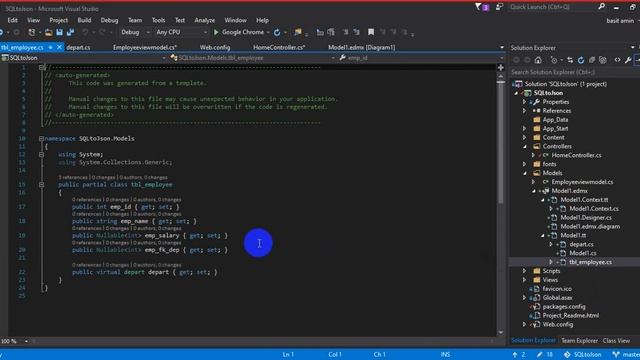Collapse the Controllers folder

coord(525,147)
